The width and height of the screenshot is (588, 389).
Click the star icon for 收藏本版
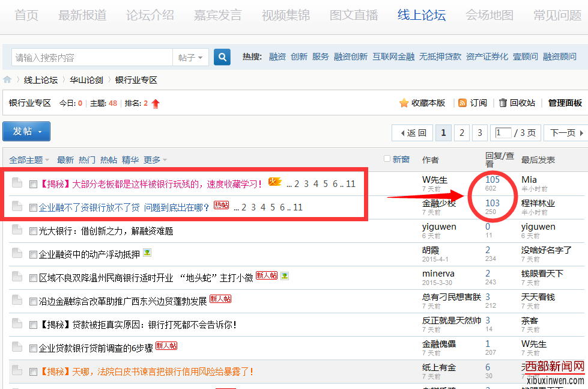(404, 103)
